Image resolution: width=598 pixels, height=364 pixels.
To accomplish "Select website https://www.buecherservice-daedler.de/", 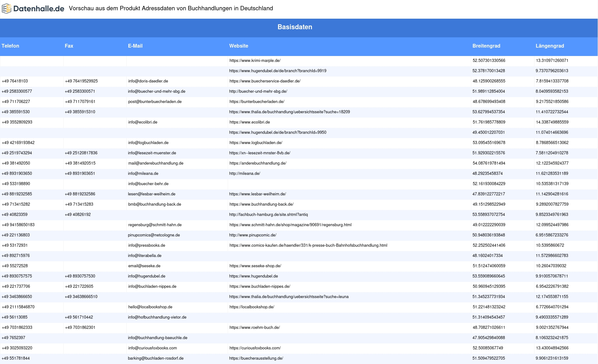I will 265,81.
